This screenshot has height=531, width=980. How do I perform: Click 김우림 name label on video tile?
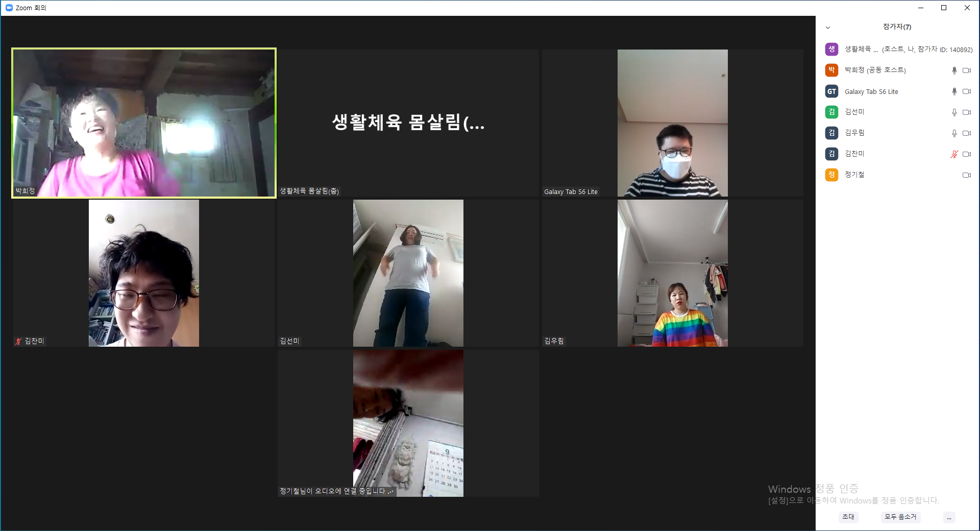coord(554,341)
